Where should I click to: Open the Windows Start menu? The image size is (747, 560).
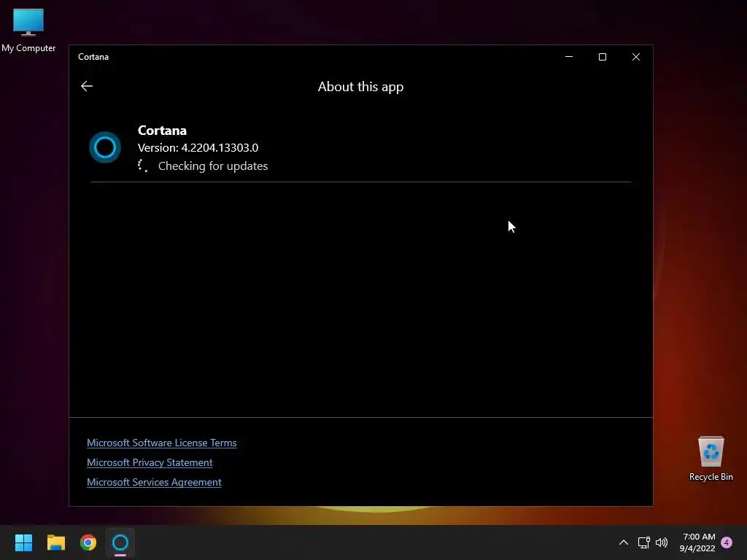coord(23,542)
